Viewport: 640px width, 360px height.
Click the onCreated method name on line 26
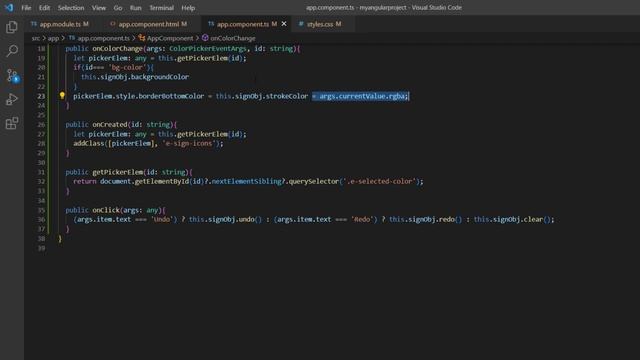pos(109,124)
